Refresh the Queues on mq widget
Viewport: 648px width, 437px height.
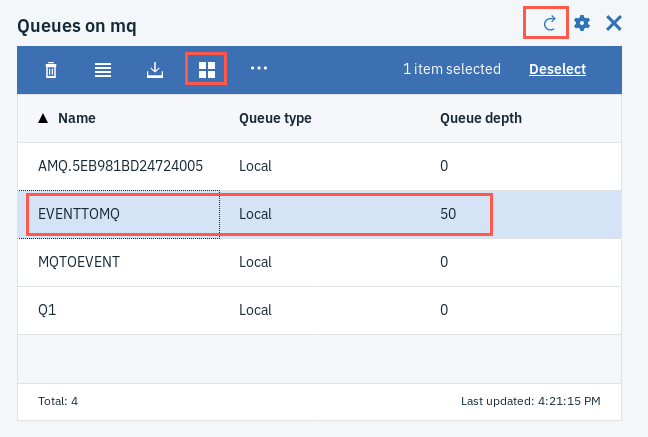(x=549, y=23)
